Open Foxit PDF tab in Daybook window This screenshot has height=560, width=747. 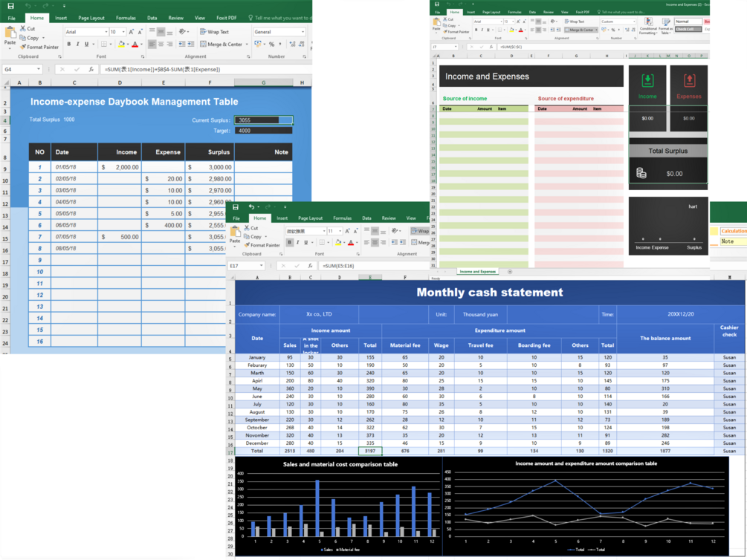click(x=226, y=18)
